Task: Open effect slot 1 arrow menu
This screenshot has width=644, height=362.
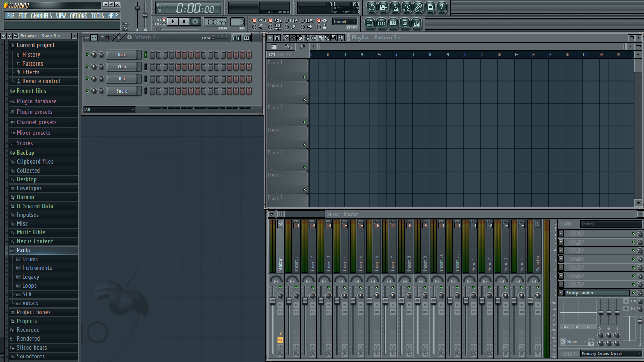Action: coord(561,234)
